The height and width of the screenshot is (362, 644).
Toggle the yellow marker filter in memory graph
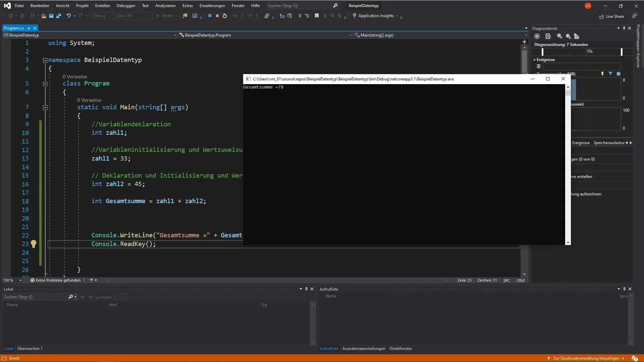(602, 74)
